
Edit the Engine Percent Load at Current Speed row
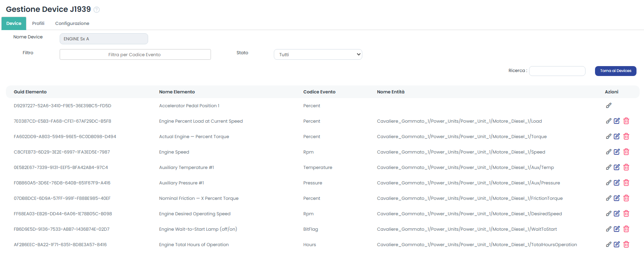point(617,121)
